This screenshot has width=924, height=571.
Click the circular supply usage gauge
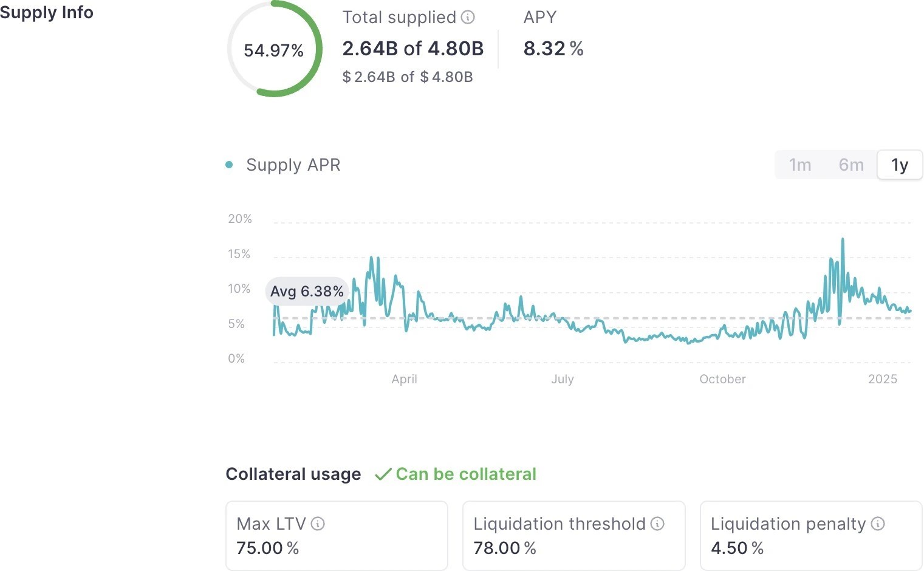coord(274,50)
